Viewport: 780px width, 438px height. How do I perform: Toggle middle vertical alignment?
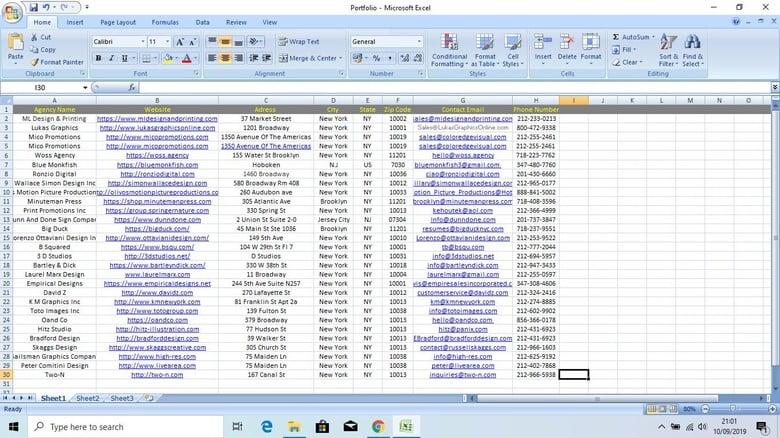[x=225, y=42]
